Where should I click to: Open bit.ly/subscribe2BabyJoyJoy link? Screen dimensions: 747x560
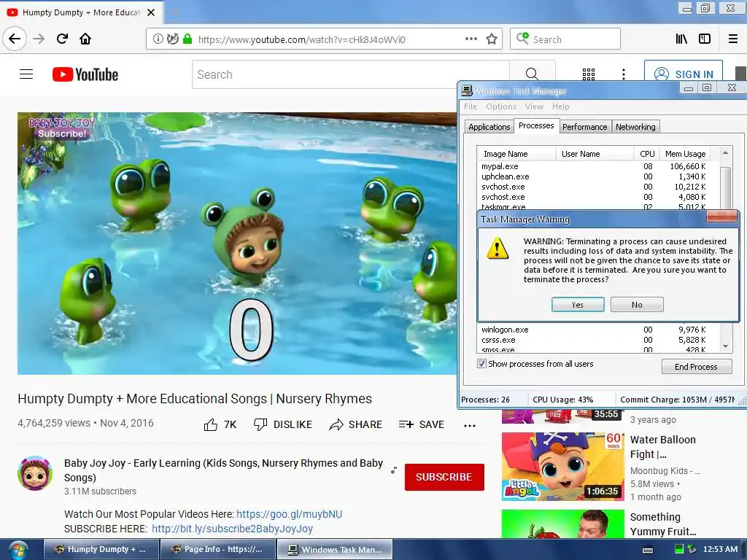coord(233,529)
